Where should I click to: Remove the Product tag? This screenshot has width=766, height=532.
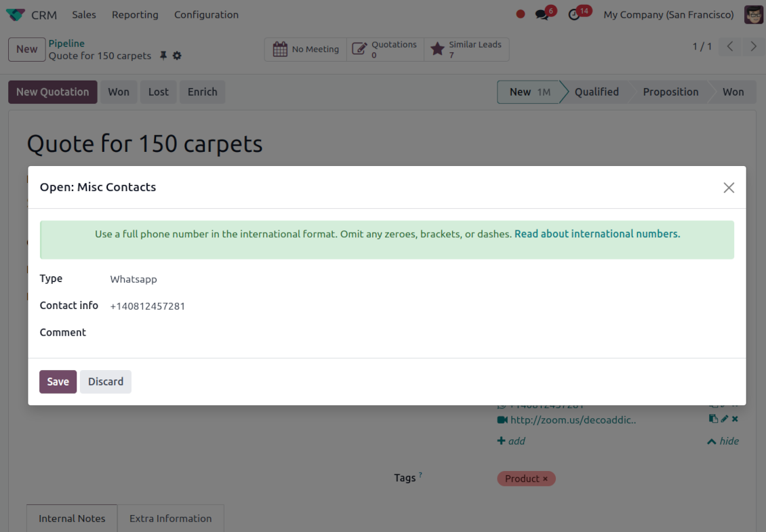pyautogui.click(x=545, y=479)
